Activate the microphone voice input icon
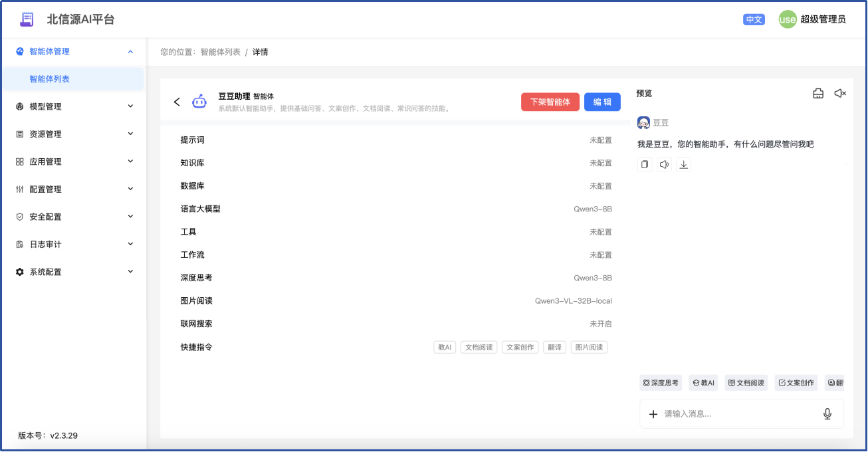 click(827, 413)
